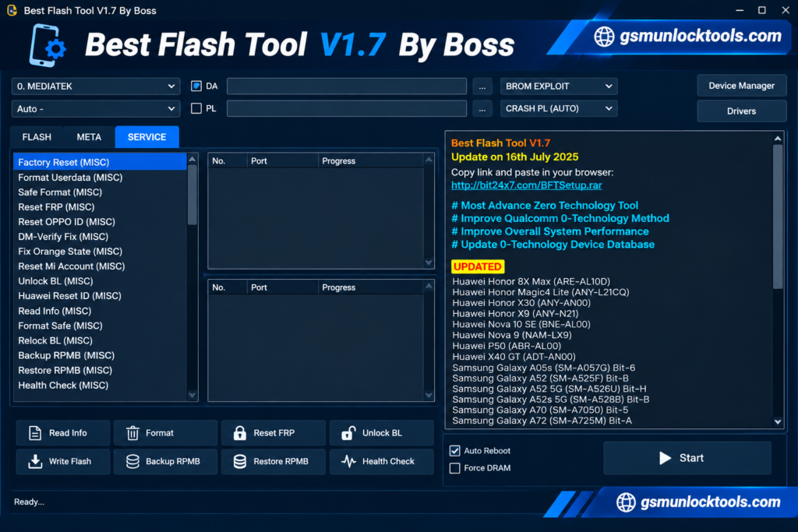This screenshot has width=798, height=532.
Task: Click the Format trash can icon
Action: point(132,433)
